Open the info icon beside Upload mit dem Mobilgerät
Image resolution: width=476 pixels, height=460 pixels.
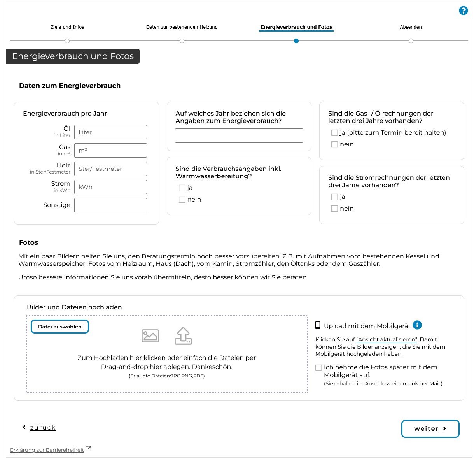[x=417, y=325]
